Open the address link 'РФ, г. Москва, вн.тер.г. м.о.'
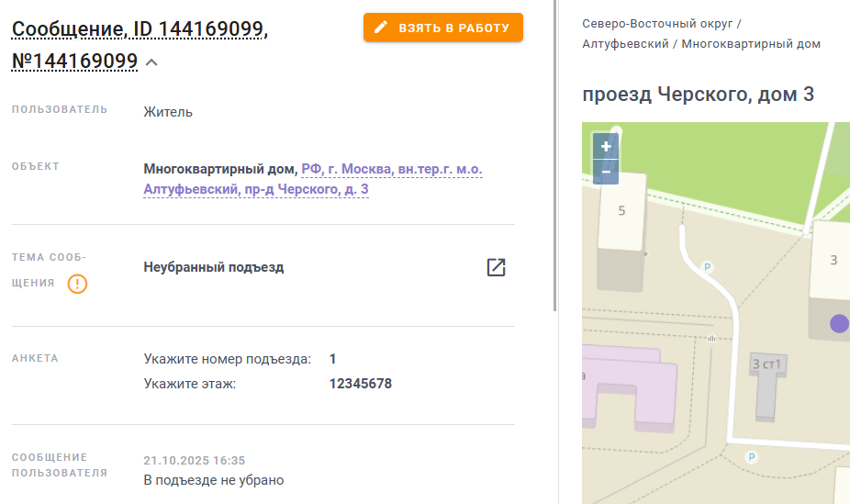Screen dimensions: 850x504 tap(391, 169)
